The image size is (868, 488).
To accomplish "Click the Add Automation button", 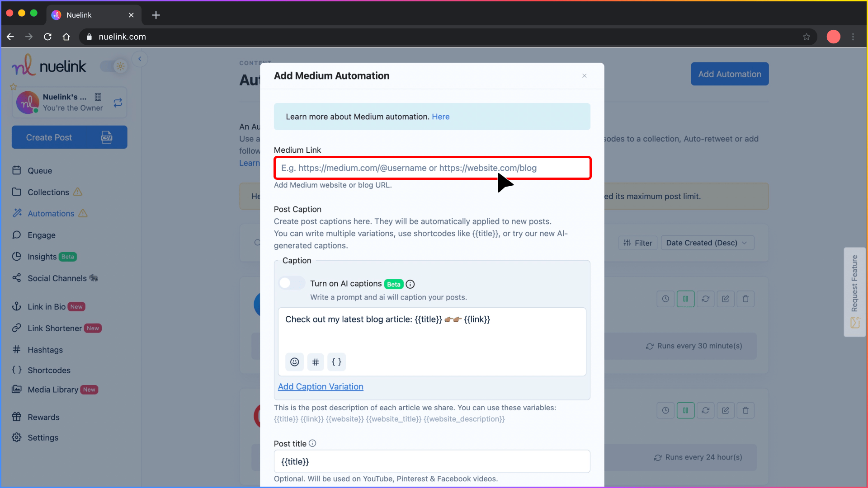I will (730, 74).
